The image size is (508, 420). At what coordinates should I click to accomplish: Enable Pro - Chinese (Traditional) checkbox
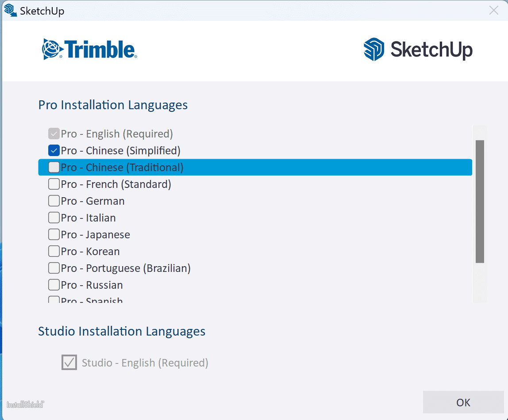[x=54, y=168]
